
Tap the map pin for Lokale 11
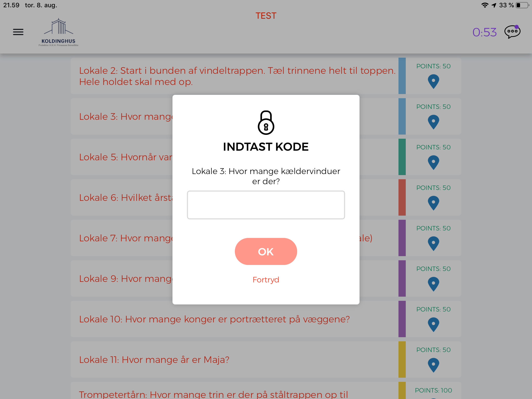pyautogui.click(x=433, y=365)
